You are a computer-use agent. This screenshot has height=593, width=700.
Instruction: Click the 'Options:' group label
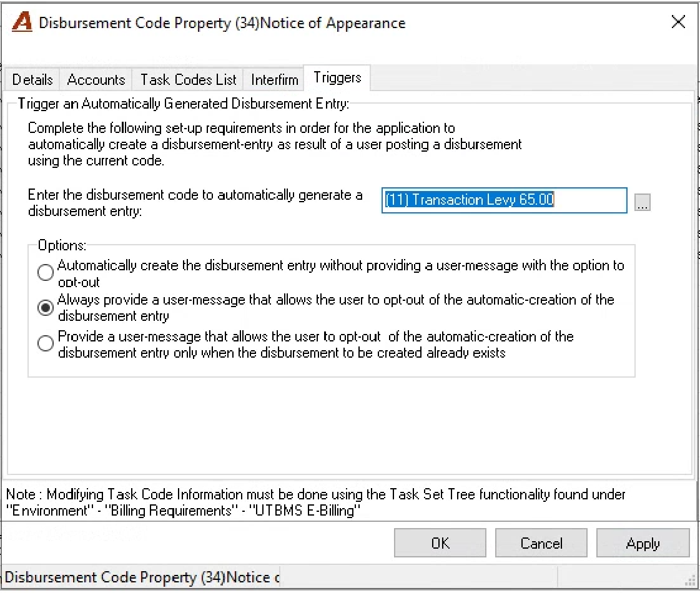[62, 245]
